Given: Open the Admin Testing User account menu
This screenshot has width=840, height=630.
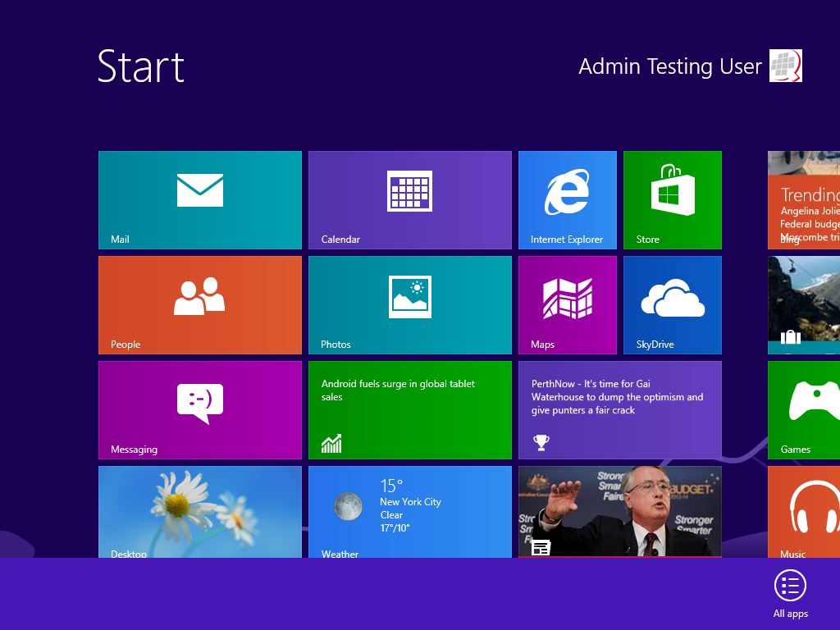Looking at the screenshot, I should 669,66.
